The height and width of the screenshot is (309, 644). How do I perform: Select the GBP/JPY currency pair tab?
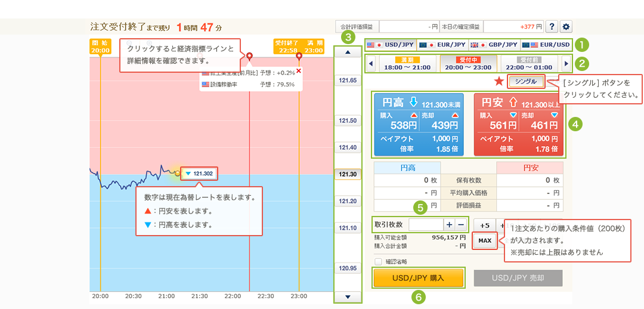coord(494,45)
